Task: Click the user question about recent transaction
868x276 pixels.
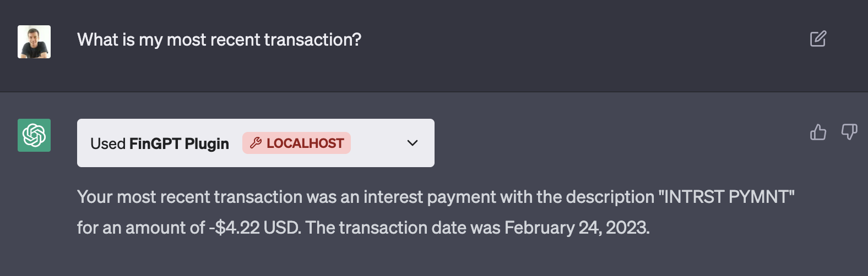Action: [219, 40]
